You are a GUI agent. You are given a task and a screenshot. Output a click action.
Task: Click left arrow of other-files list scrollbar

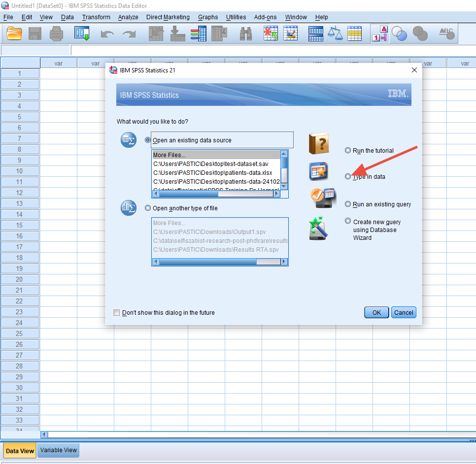click(156, 262)
